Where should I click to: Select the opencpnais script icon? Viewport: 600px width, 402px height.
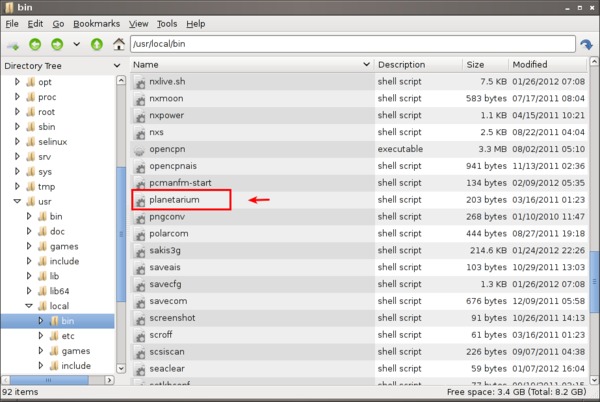[x=140, y=166]
